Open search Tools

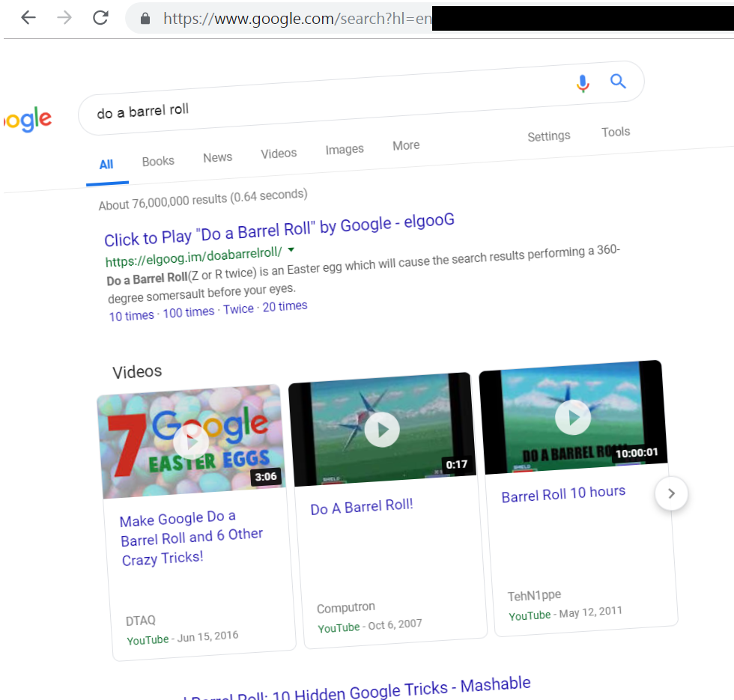(x=616, y=132)
